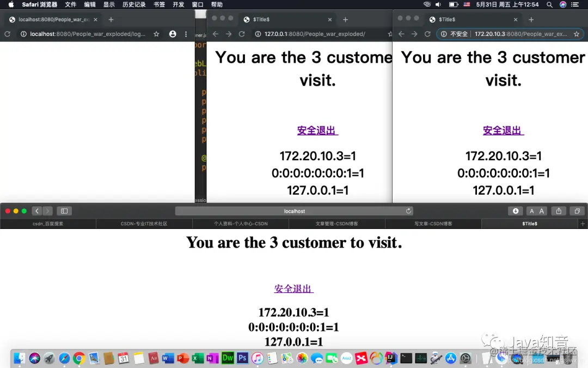The image size is (588, 368).
Task: Open the 帮助 menu
Action: coord(217,4)
